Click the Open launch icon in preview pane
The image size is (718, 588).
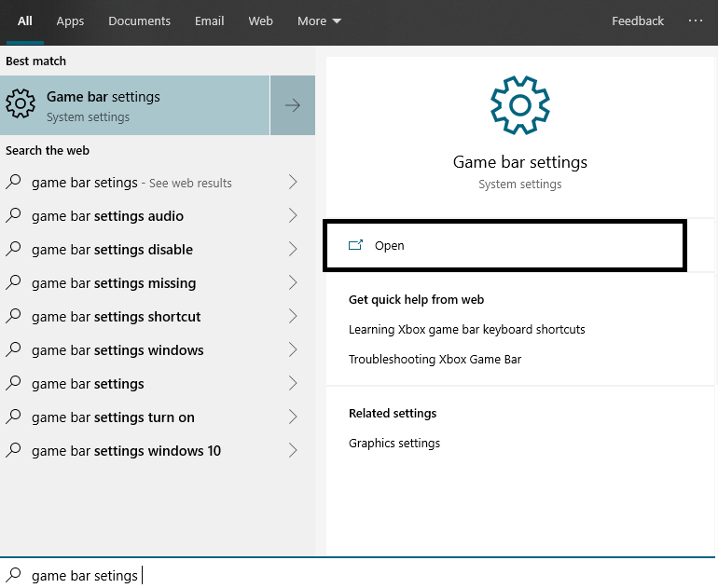pyautogui.click(x=355, y=245)
